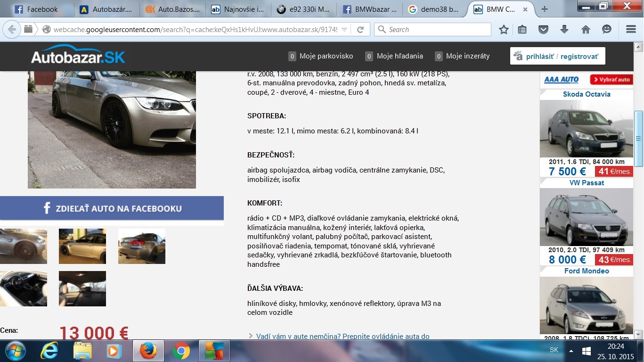Click the Autobazar.SK logo
This screenshot has width=644, height=362.
[x=78, y=56]
